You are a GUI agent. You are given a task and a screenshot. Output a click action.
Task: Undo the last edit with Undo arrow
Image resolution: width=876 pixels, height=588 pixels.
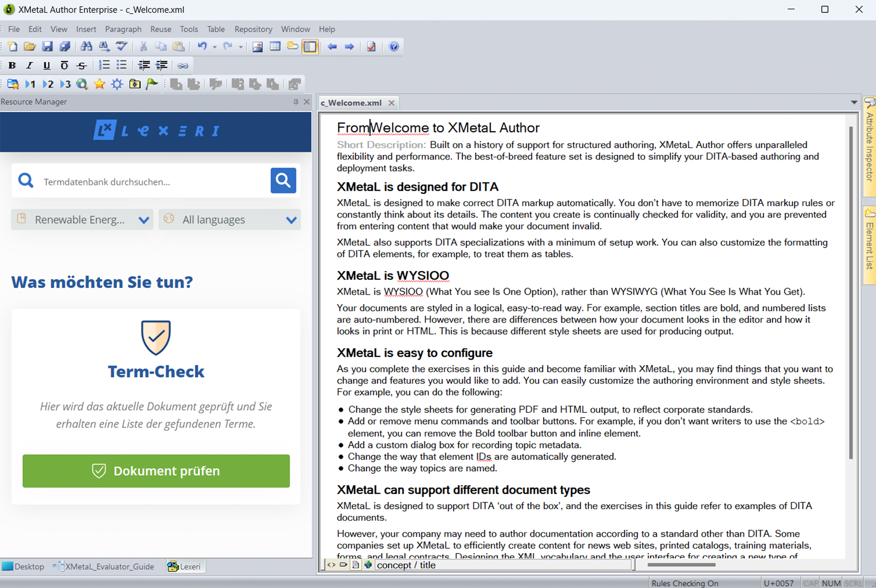(x=202, y=47)
